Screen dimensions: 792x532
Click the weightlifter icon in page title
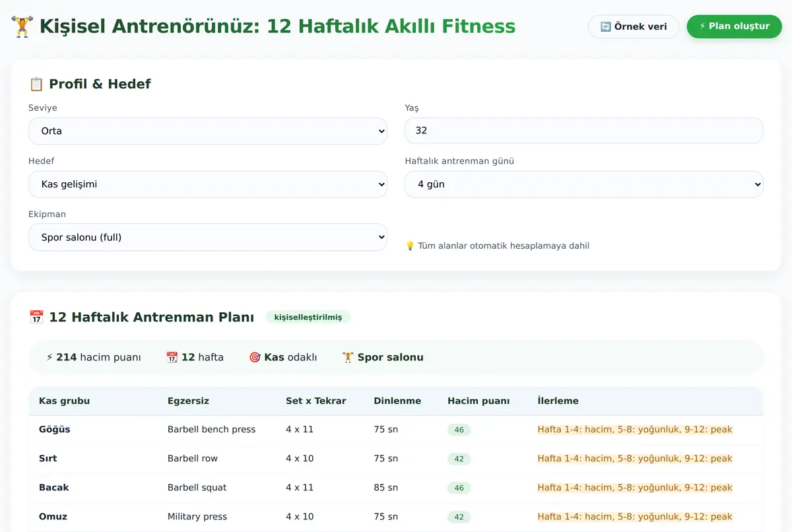(x=22, y=26)
